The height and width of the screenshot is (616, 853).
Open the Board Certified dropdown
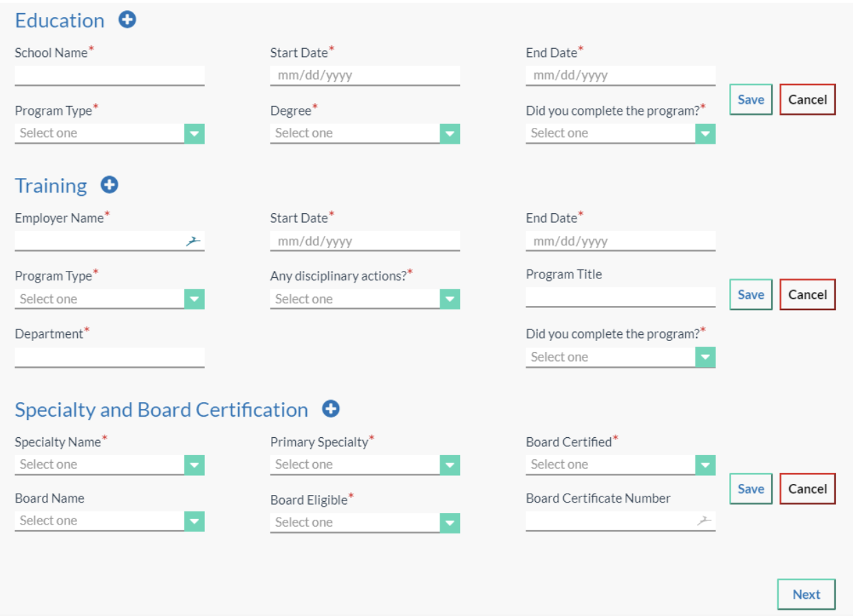tap(706, 465)
